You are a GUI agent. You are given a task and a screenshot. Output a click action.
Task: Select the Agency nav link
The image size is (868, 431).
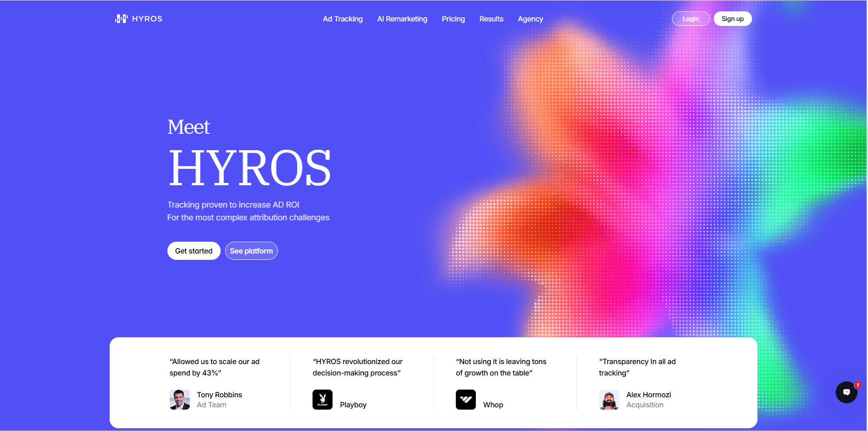coord(530,19)
